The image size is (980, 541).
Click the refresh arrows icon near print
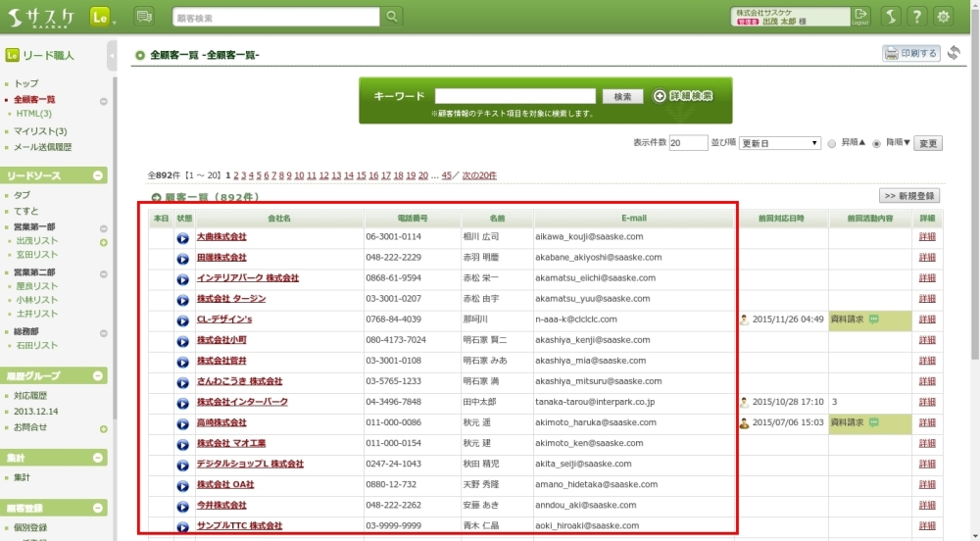pos(954,53)
